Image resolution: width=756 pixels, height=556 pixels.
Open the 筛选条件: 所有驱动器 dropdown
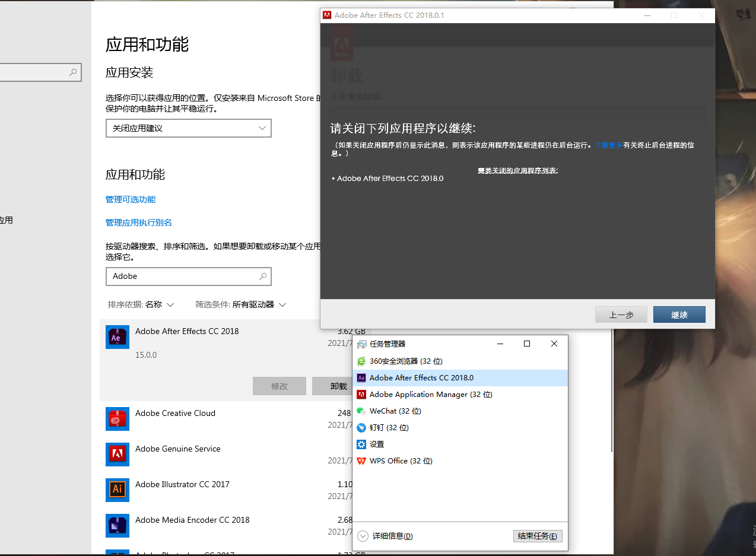[241, 304]
